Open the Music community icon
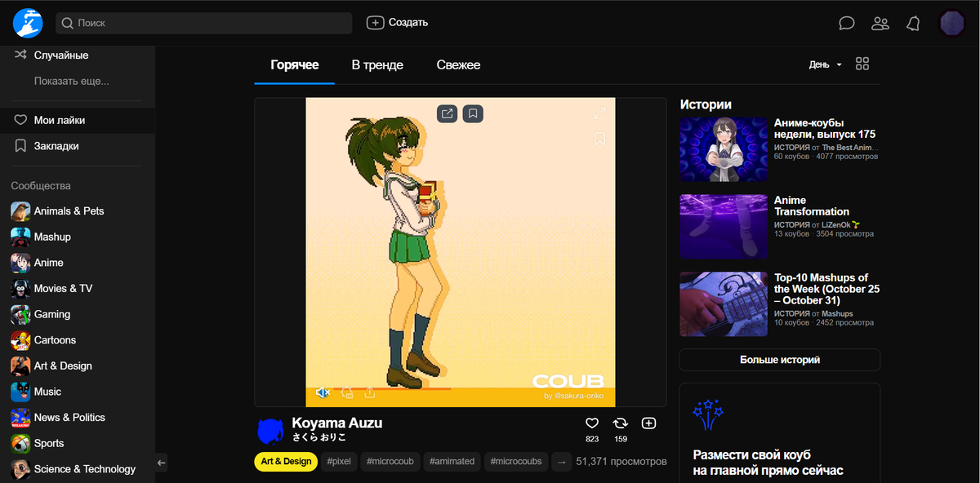 (20, 392)
